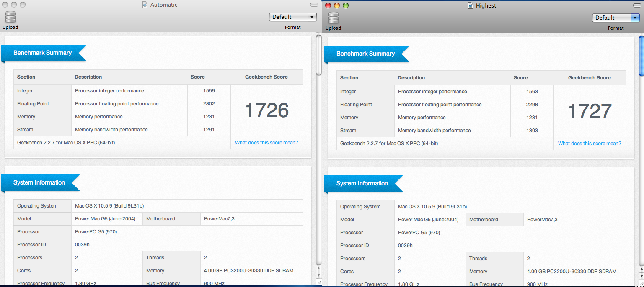
Task: Toggle toolbar pill button in Highest window
Action: click(637, 5)
